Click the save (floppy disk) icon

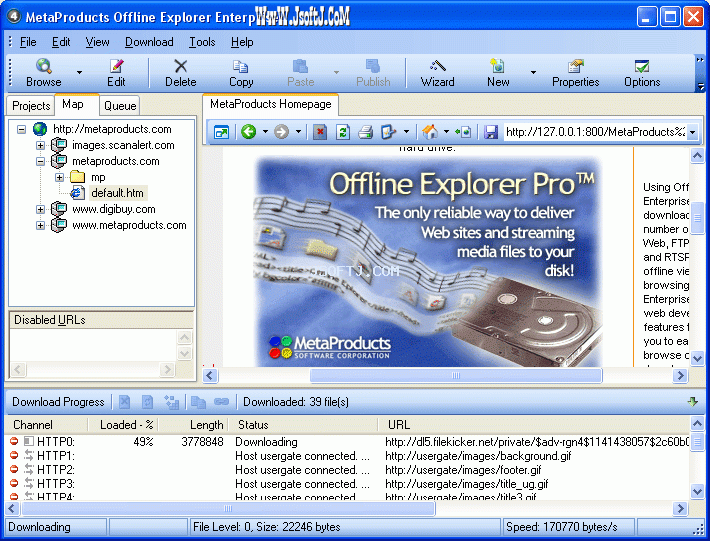pos(491,132)
